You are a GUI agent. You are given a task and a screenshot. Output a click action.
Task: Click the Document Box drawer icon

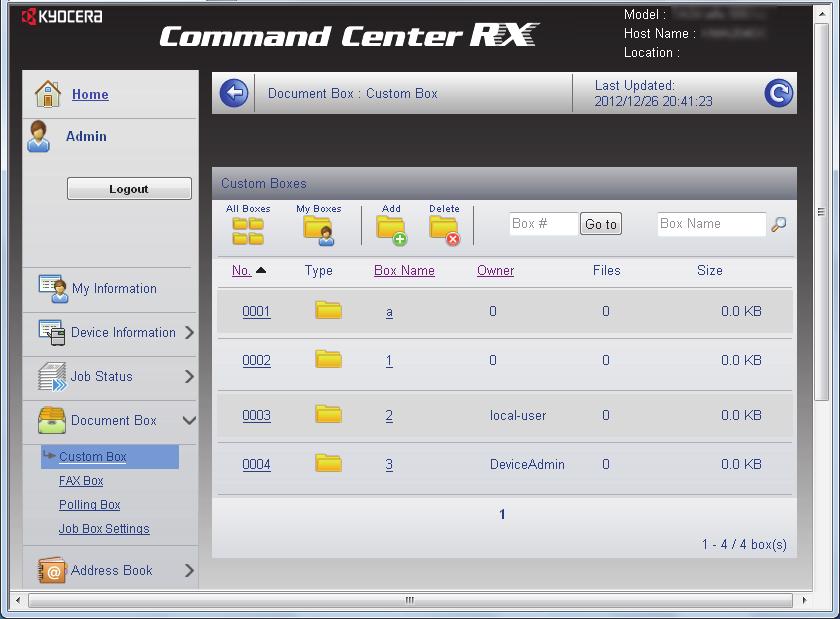click(x=52, y=420)
